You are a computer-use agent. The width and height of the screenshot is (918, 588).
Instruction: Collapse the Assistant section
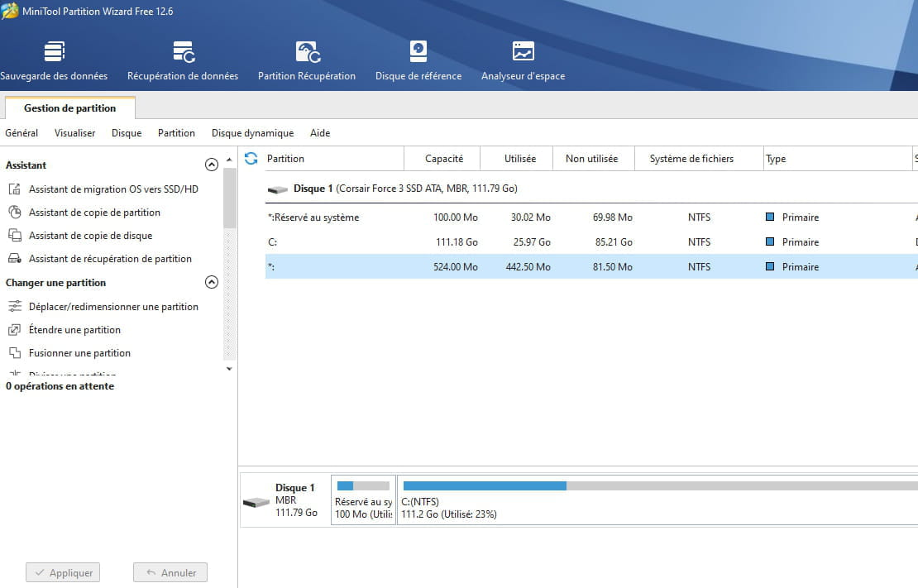pyautogui.click(x=212, y=165)
